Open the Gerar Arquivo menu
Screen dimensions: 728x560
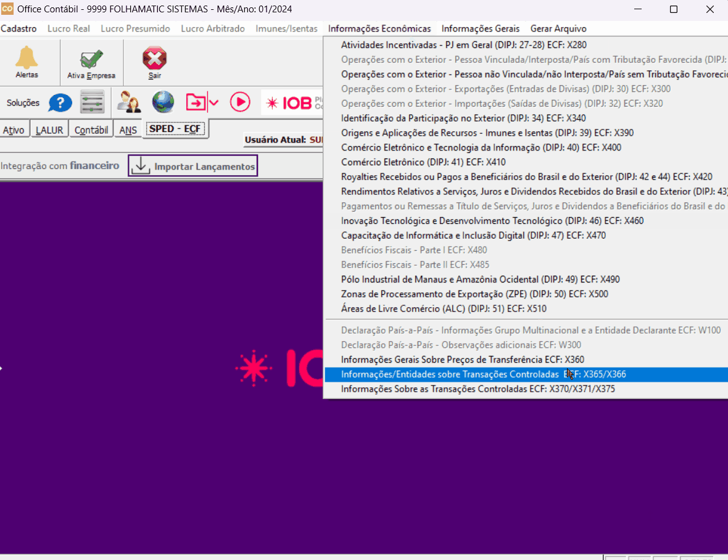558,28
